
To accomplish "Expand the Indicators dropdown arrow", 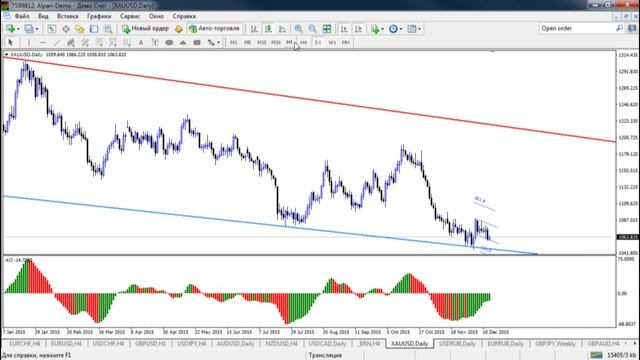I will click(382, 29).
